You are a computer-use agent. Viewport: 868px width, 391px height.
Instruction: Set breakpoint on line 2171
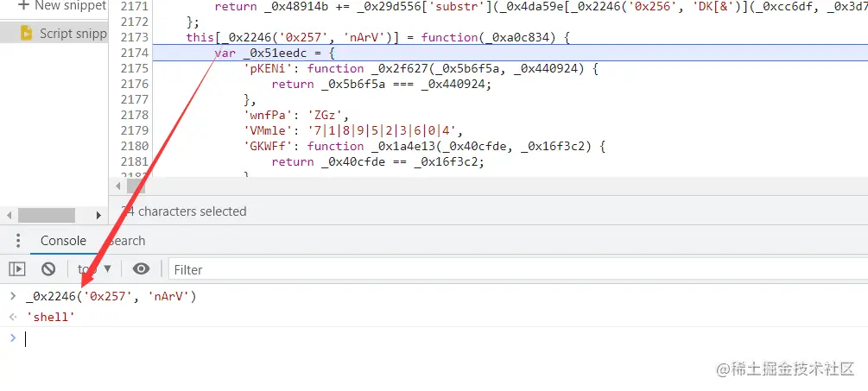pyautogui.click(x=134, y=7)
